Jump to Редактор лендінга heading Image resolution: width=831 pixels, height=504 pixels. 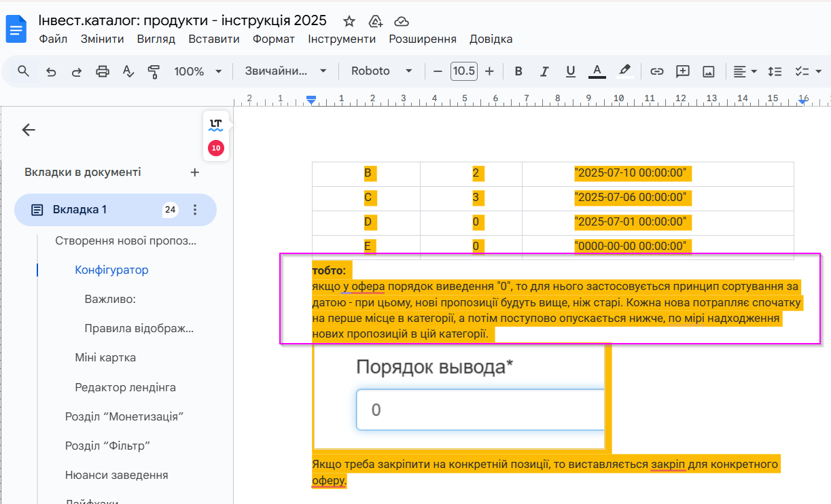[126, 387]
